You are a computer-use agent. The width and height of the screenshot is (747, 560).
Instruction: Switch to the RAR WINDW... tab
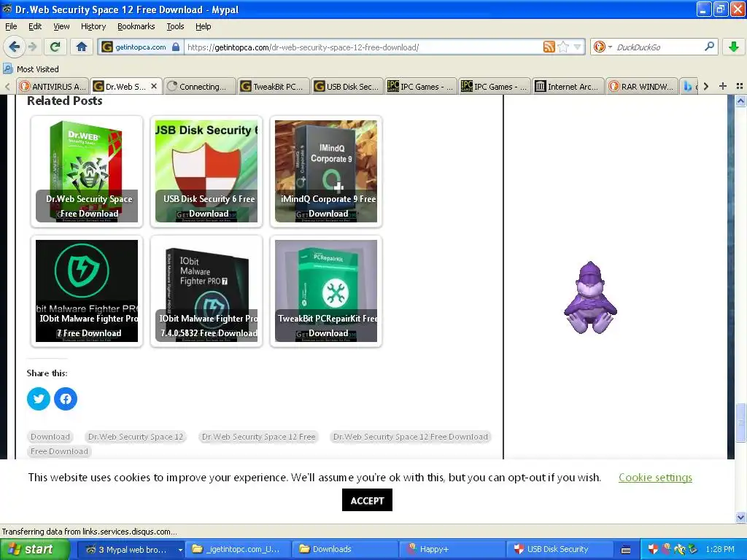pyautogui.click(x=642, y=86)
